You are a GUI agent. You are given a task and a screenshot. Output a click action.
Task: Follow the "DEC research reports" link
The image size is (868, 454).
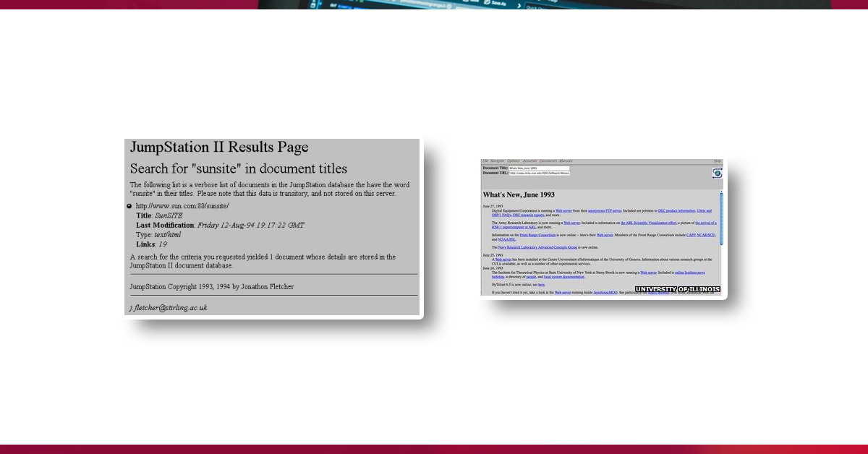pos(529,215)
